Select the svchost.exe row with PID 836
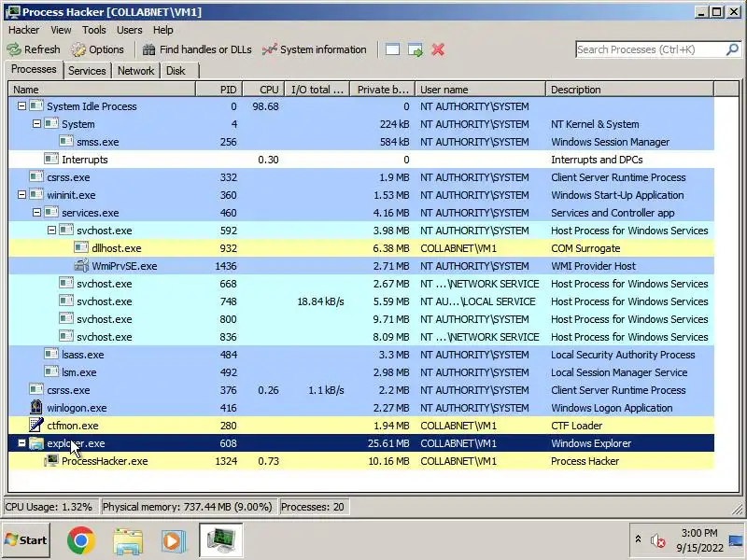747x560 pixels. pos(361,336)
